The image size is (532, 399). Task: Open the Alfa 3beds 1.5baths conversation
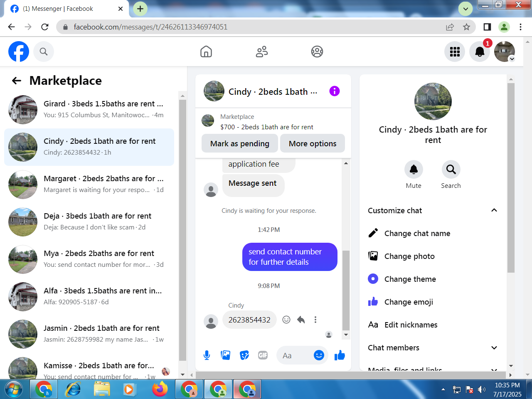pyautogui.click(x=89, y=297)
